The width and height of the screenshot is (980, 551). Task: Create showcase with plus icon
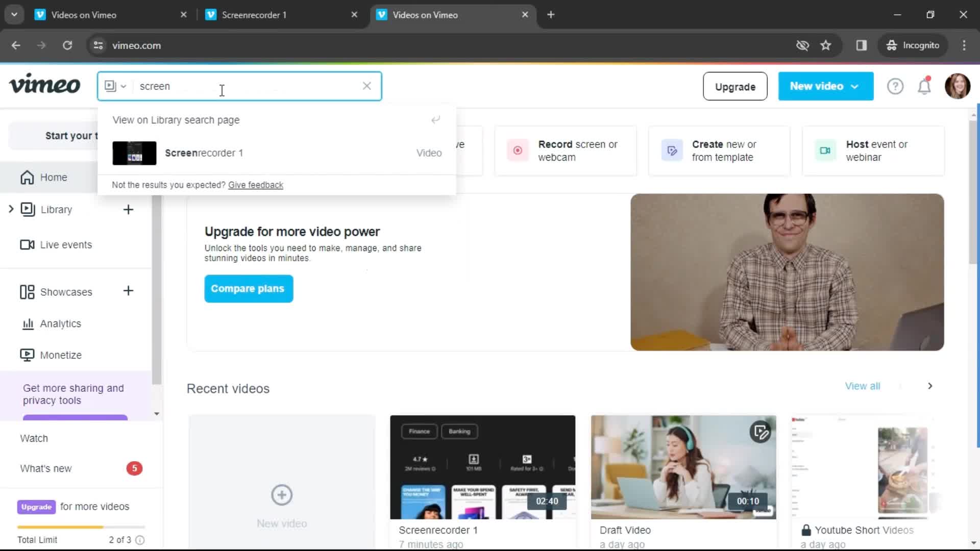point(128,291)
